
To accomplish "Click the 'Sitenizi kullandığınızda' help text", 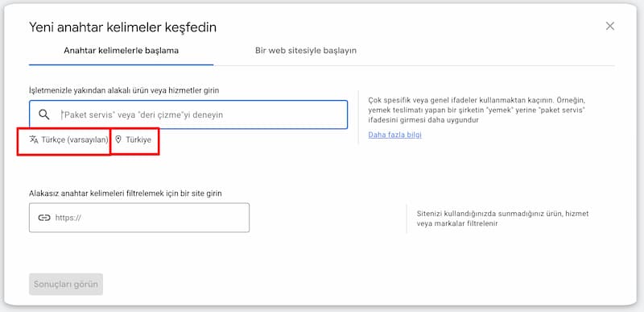I will (x=502, y=218).
